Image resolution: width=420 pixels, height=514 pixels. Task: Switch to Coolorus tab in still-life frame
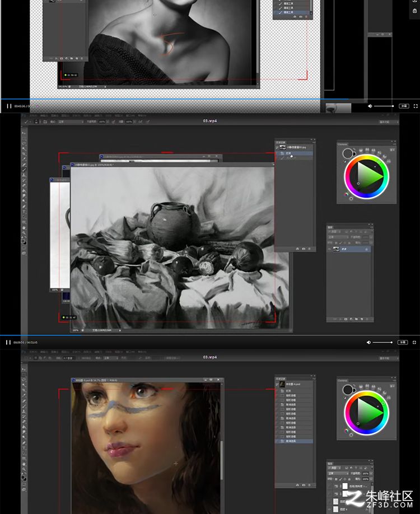(x=343, y=144)
